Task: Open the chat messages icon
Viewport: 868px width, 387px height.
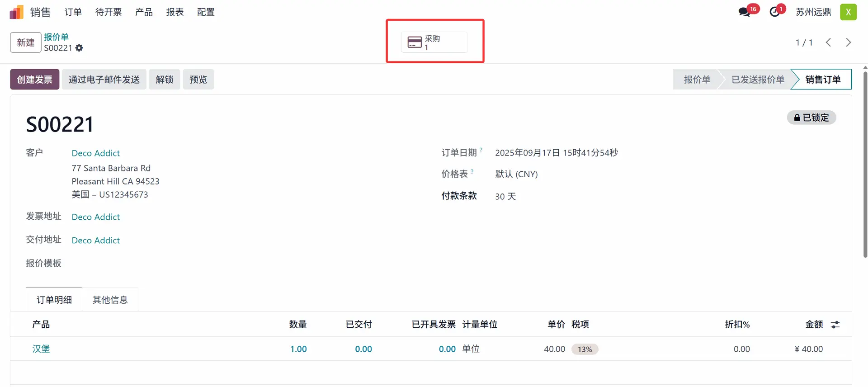Action: [x=744, y=12]
